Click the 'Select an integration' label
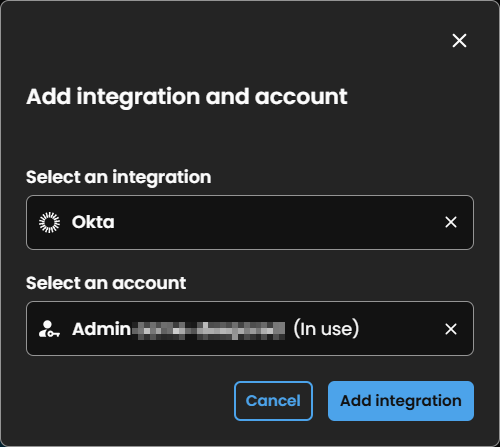The height and width of the screenshot is (447, 500). coord(119,177)
